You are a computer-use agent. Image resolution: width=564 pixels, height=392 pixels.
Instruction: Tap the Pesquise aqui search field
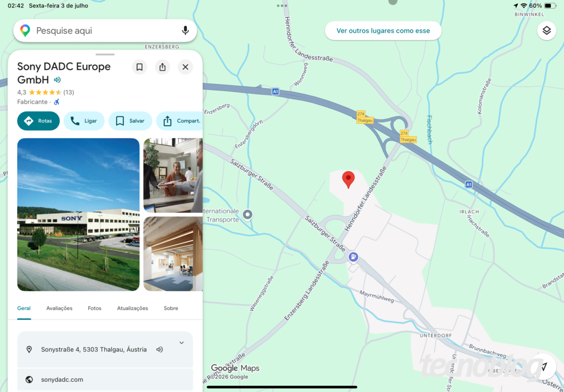click(x=105, y=30)
